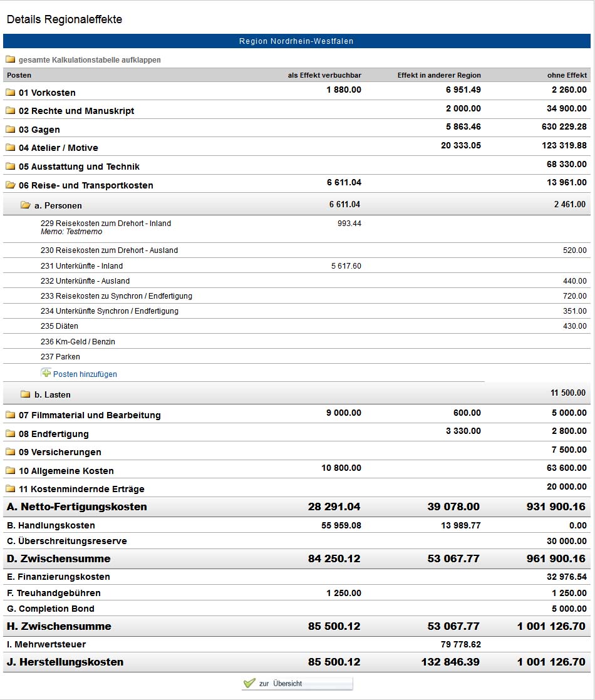Click F. Treuhandgebühren row label
Screen dimensions: 595x700
click(54, 593)
